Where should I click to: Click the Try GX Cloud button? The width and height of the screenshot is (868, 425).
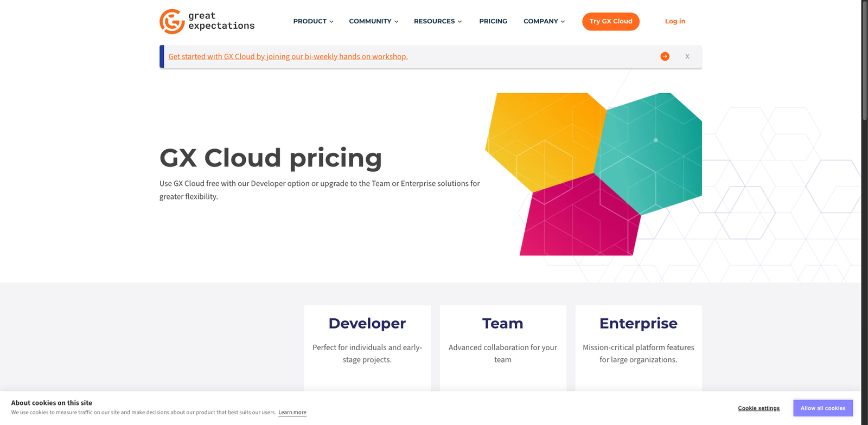click(x=611, y=21)
